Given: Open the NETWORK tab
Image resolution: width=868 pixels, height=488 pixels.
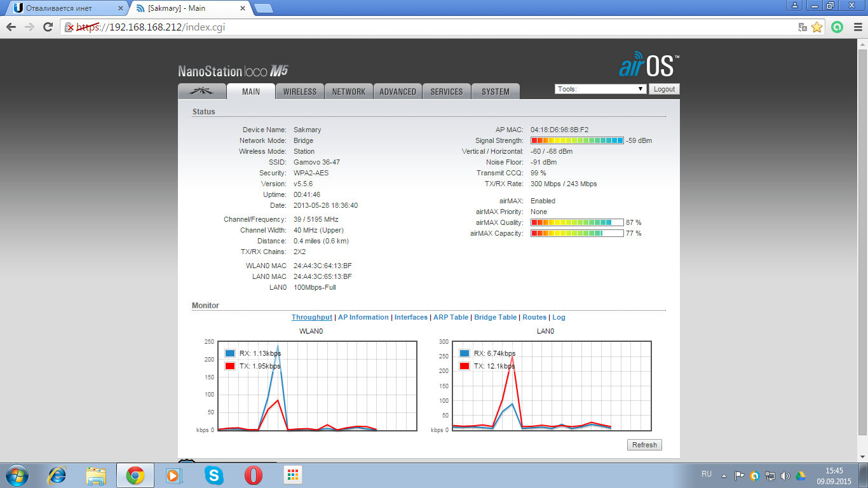Looking at the screenshot, I should click(x=349, y=91).
